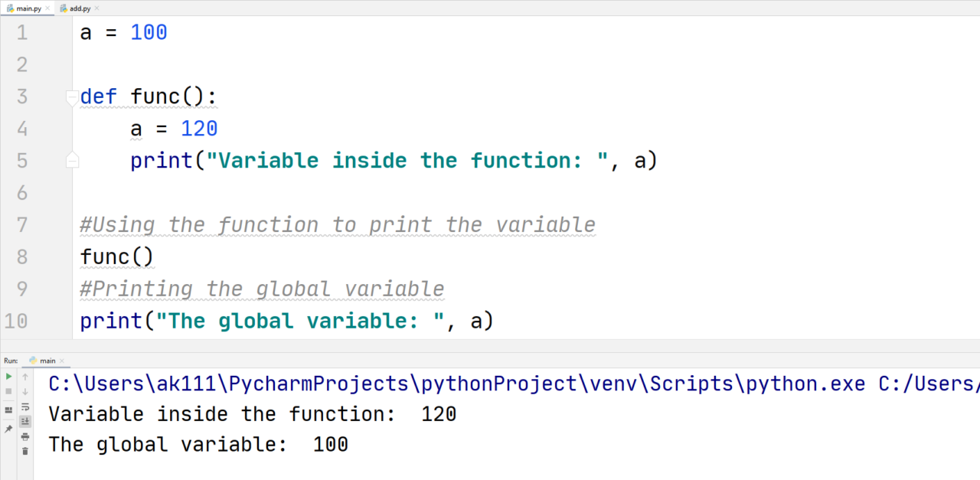
Task: Close the add.py tab
Action: point(96,8)
